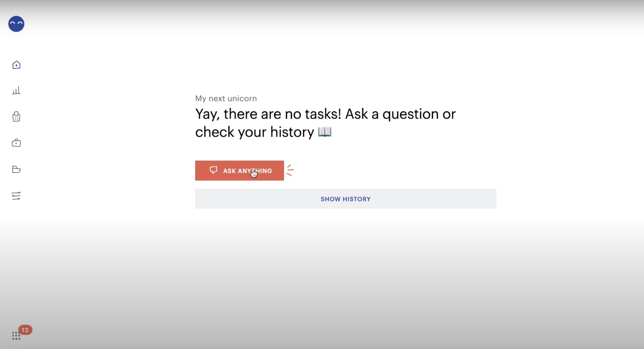The width and height of the screenshot is (644, 349).
Task: Click the "My next unicorn" company label
Action: coord(226,98)
